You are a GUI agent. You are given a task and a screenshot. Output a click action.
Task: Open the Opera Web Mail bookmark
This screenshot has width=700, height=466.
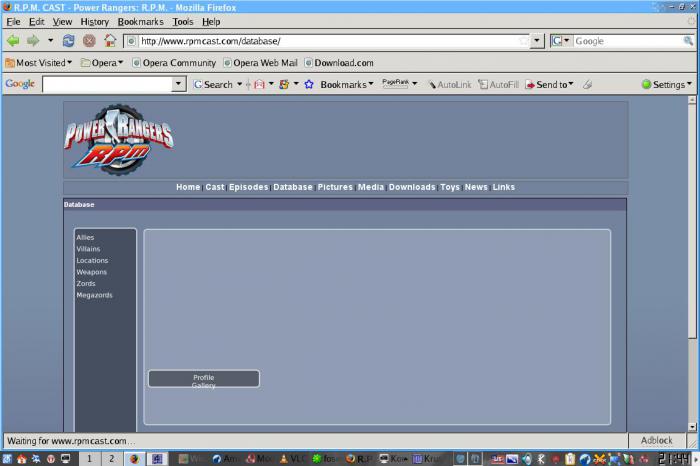point(260,63)
